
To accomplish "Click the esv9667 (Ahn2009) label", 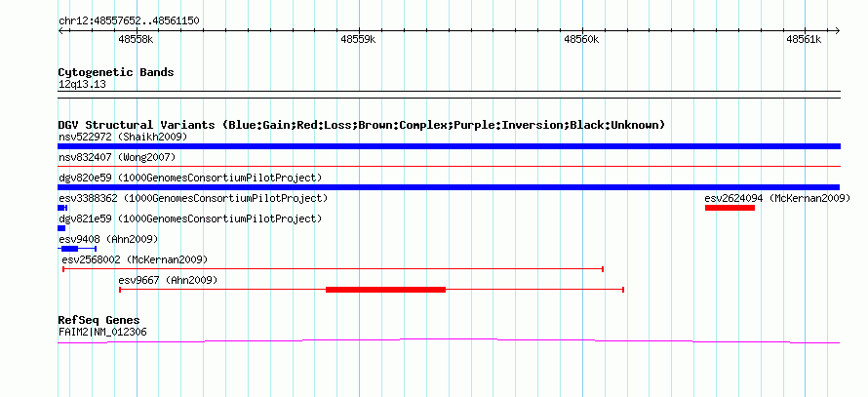I will coord(168,280).
